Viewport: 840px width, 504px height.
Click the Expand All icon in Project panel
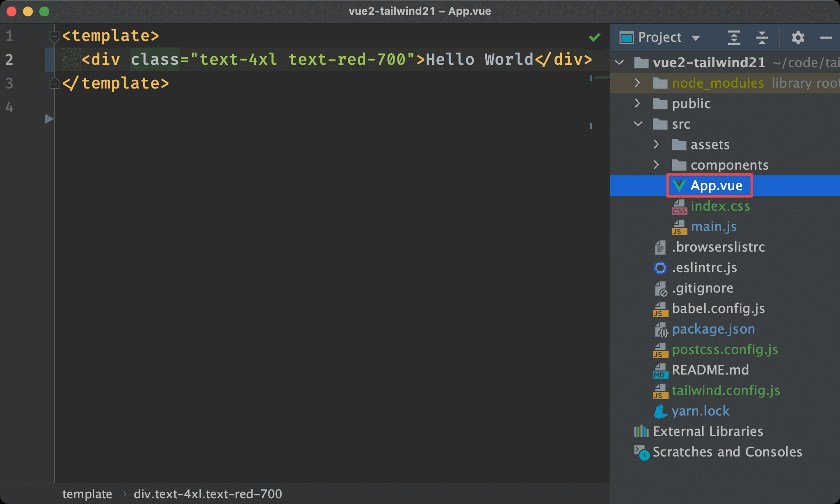point(734,38)
